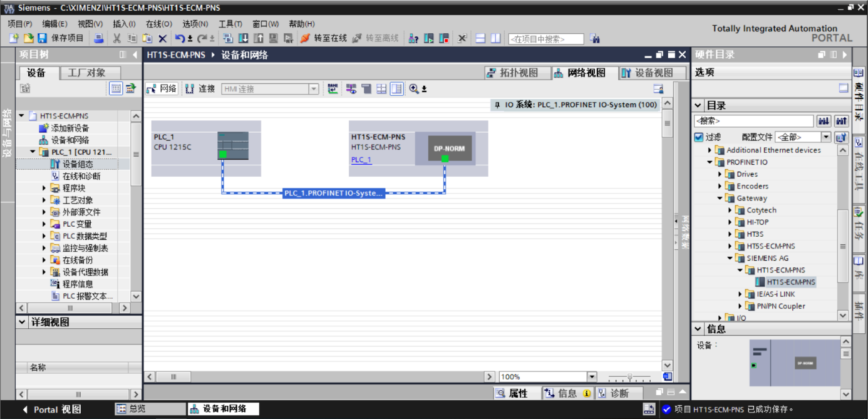868x419 pixels.
Task: Click the Cut scissors icon
Action: [116, 38]
